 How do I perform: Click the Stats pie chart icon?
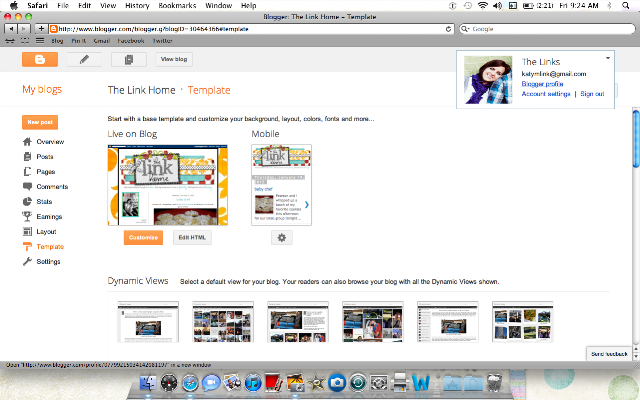27,202
